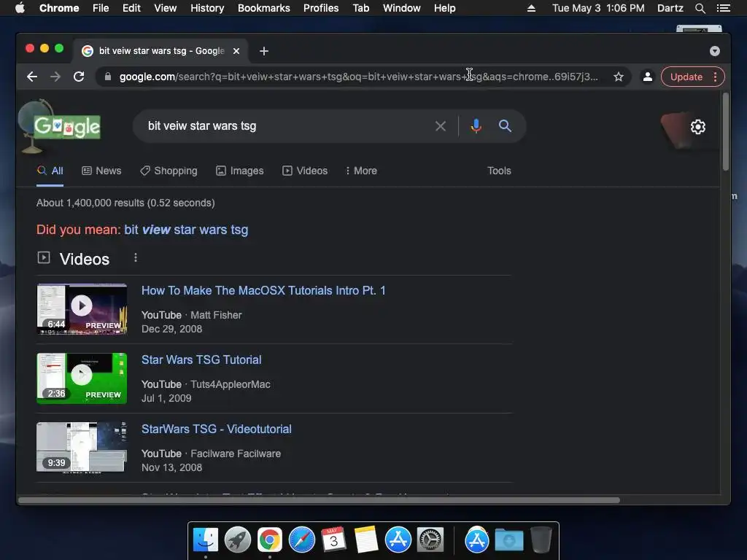Open Calendar from the Dock

click(333, 540)
